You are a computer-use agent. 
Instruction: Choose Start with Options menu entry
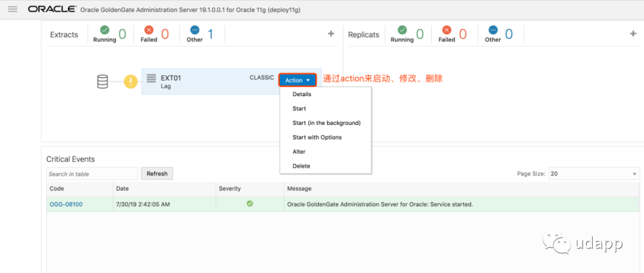(317, 137)
